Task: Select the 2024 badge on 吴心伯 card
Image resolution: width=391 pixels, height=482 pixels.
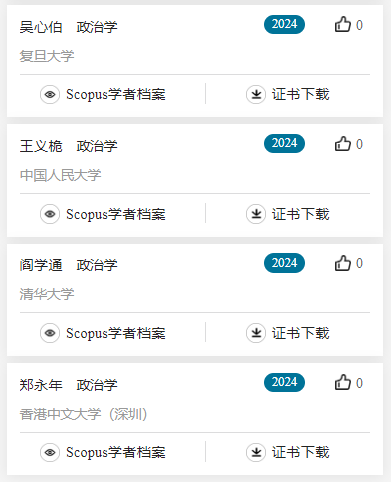Action: click(284, 24)
